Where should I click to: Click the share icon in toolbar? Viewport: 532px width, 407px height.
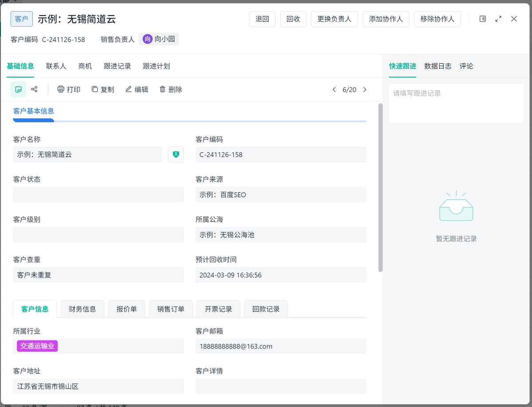tap(34, 89)
